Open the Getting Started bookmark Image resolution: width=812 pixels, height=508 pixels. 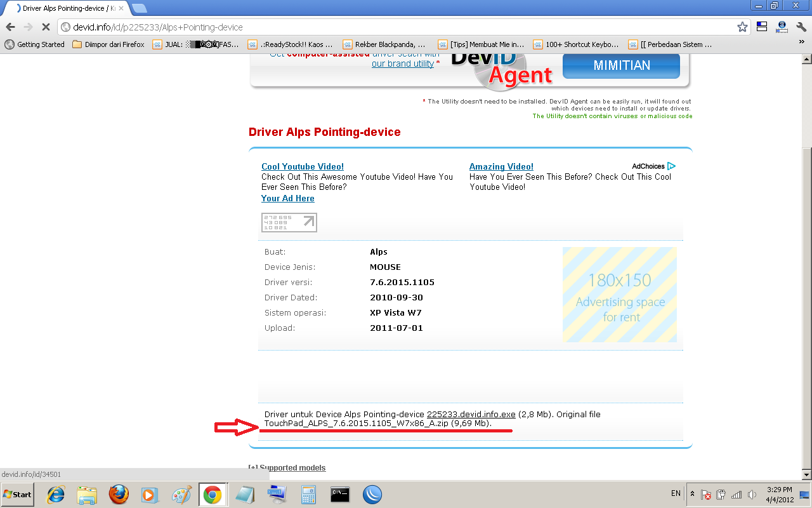pyautogui.click(x=35, y=44)
